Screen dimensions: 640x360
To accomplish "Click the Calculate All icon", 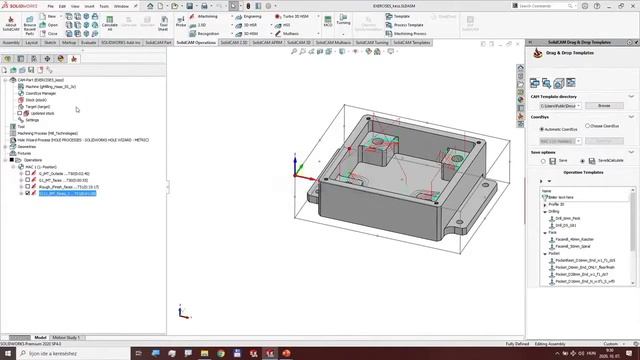I will pos(109,24).
